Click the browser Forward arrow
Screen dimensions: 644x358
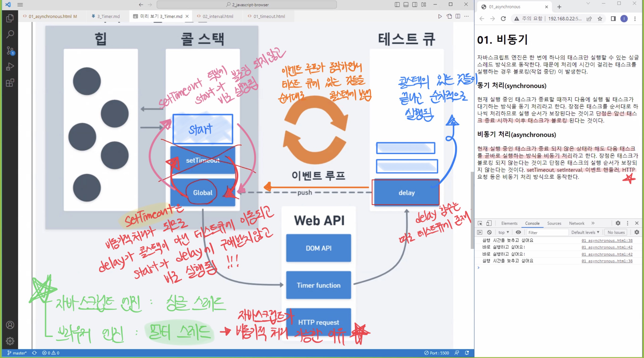click(x=492, y=18)
